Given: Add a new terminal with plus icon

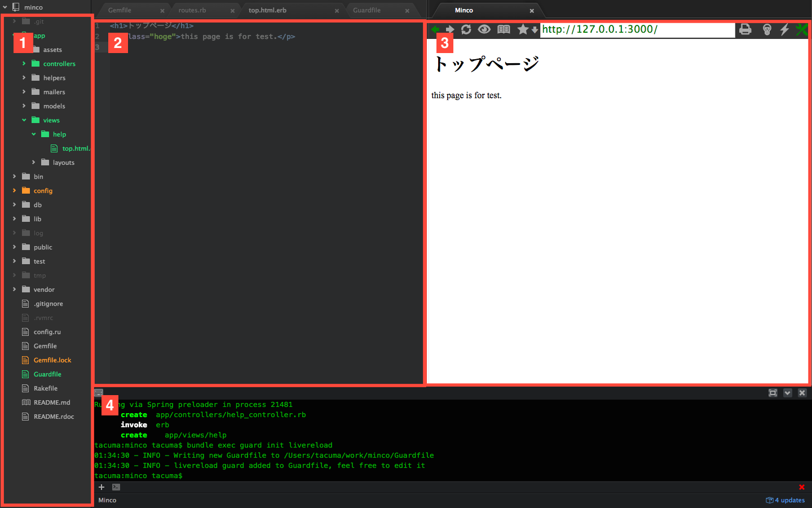Looking at the screenshot, I should pos(101,487).
